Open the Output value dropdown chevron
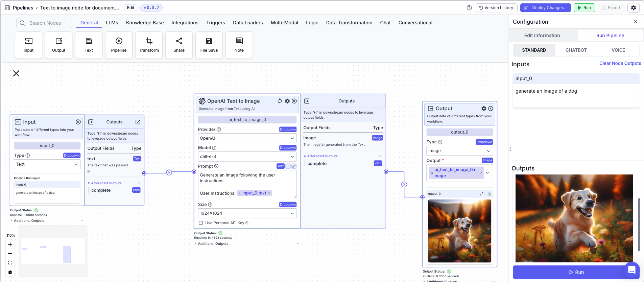Viewport: 644px width, 282px height. point(487,173)
